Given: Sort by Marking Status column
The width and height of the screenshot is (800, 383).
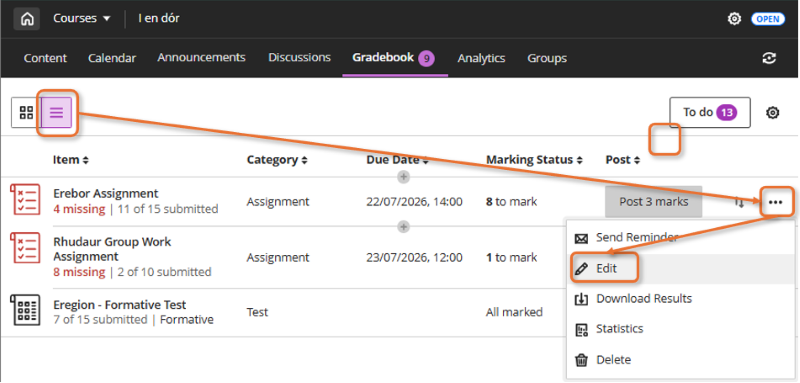Looking at the screenshot, I should (534, 160).
